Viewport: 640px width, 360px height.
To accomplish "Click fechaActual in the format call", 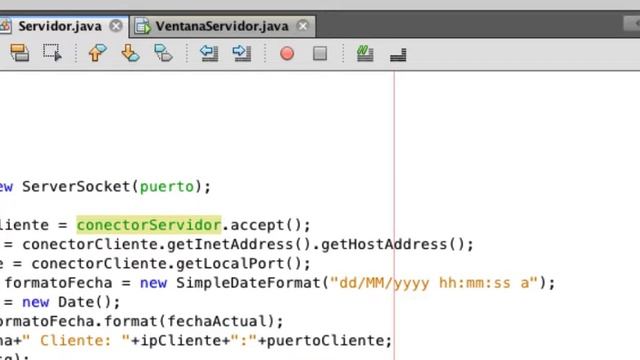I will point(217,321).
